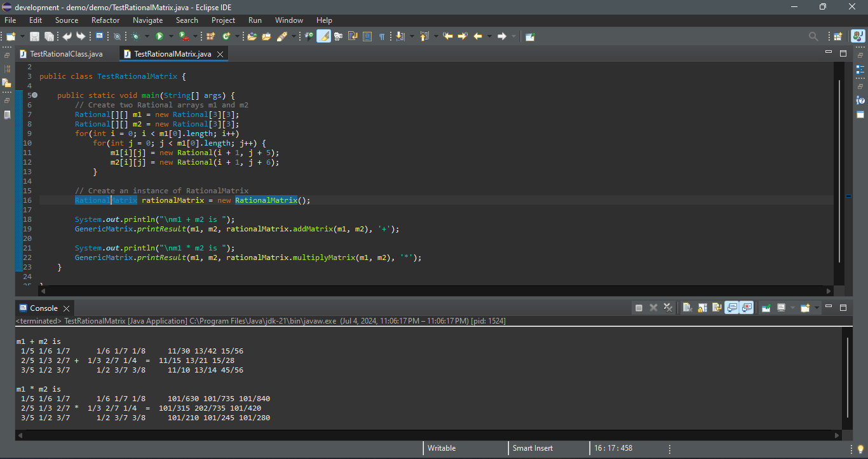The image size is (868, 459).
Task: Open dropdown next to New Java Class
Action: coord(237,36)
